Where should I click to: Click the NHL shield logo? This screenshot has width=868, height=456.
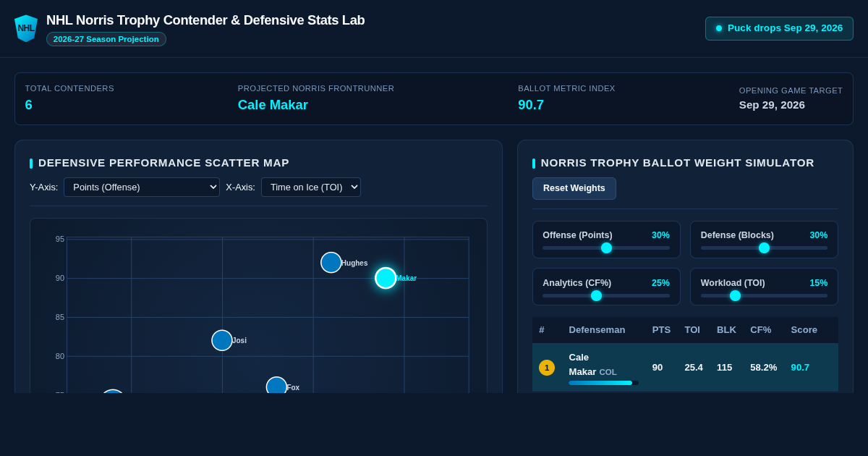[x=26, y=28]
